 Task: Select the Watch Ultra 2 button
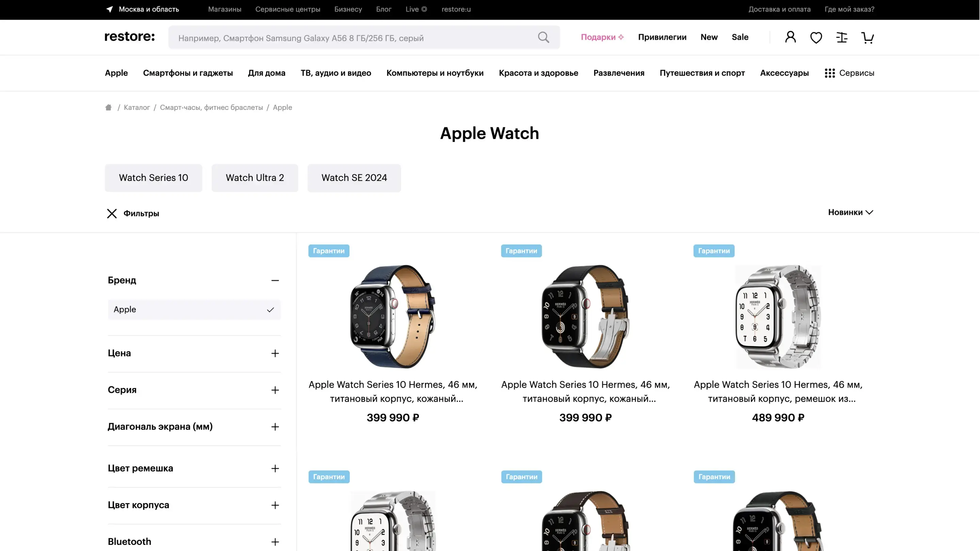255,178
